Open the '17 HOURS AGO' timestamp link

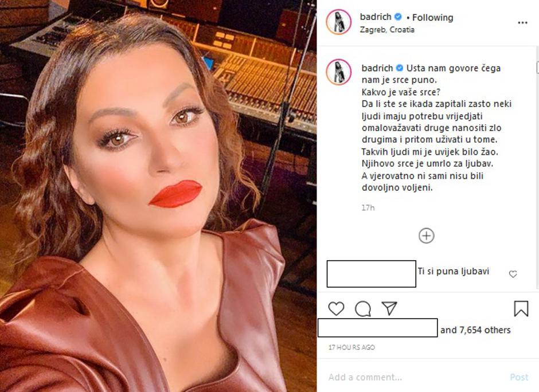click(x=351, y=347)
